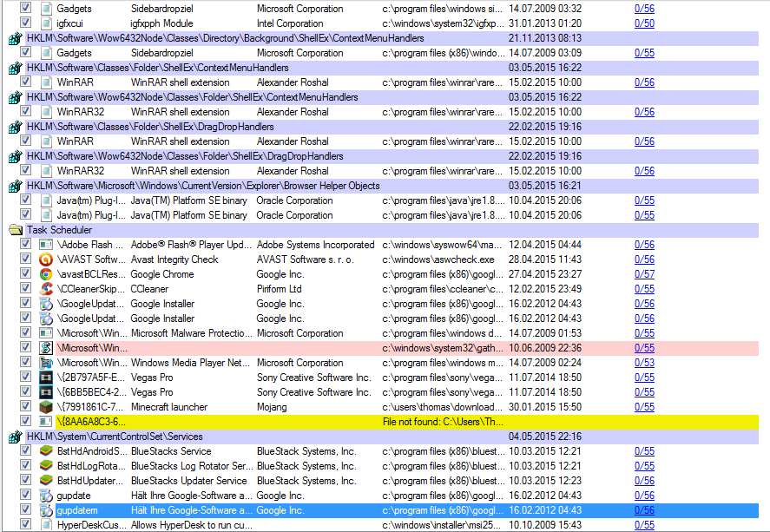770x532 pixels.
Task: Click the Adobe Flash entry icon
Action: pyautogui.click(x=46, y=245)
